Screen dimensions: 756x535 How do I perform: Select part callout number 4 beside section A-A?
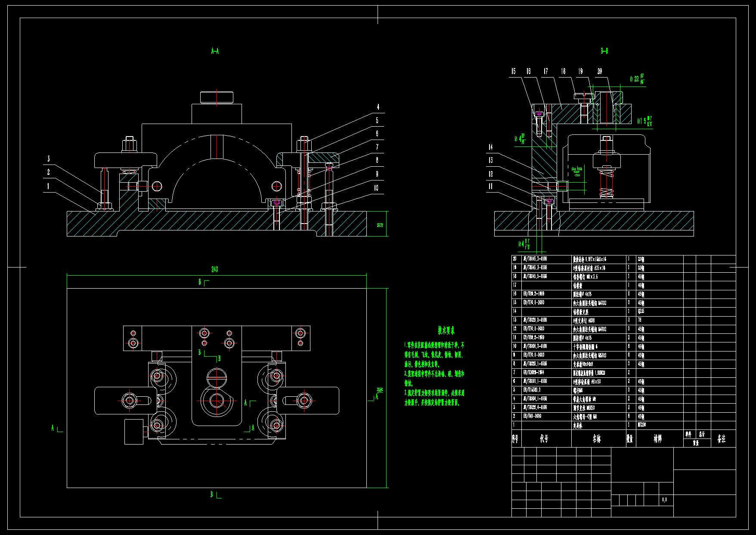378,107
